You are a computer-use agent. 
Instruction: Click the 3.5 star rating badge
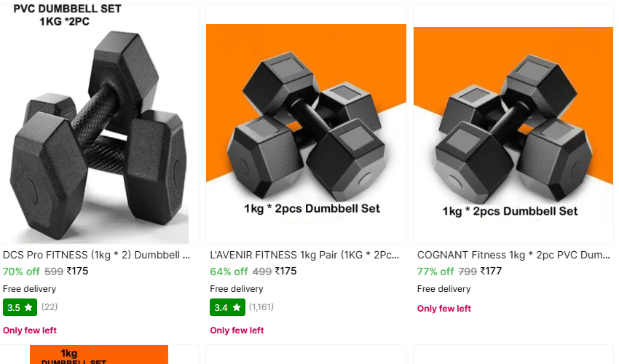(x=20, y=307)
